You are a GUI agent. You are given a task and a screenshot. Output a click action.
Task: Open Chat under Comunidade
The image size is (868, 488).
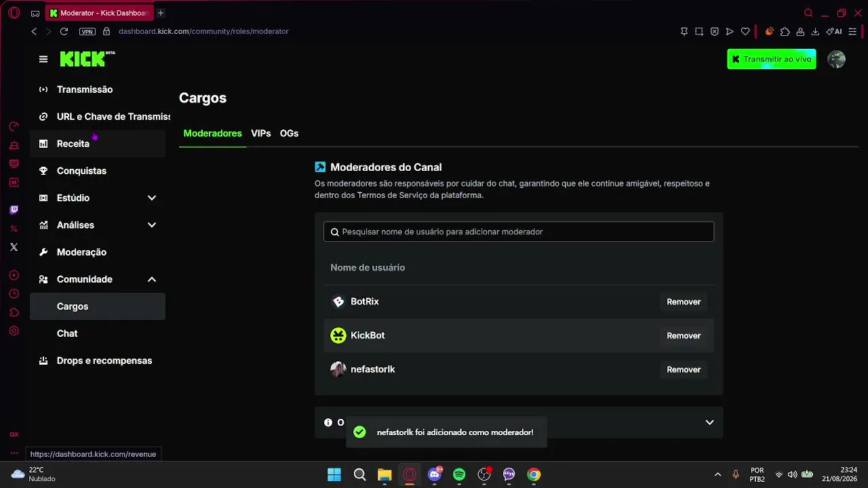pos(98,333)
